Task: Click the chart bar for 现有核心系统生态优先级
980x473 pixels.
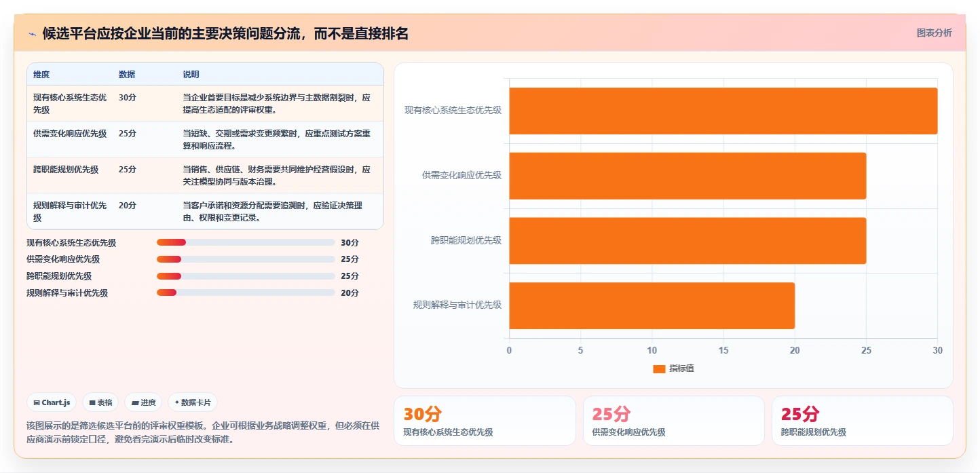Action: pos(723,111)
